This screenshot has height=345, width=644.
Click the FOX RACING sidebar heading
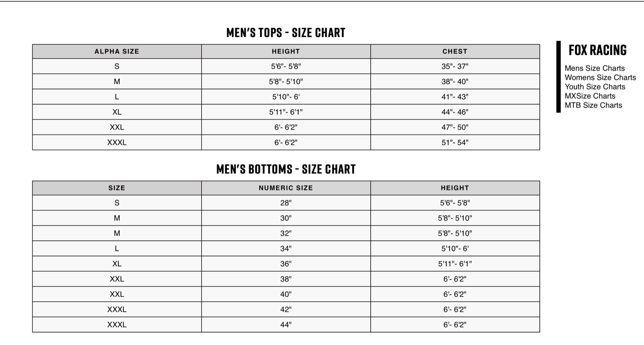(x=597, y=50)
